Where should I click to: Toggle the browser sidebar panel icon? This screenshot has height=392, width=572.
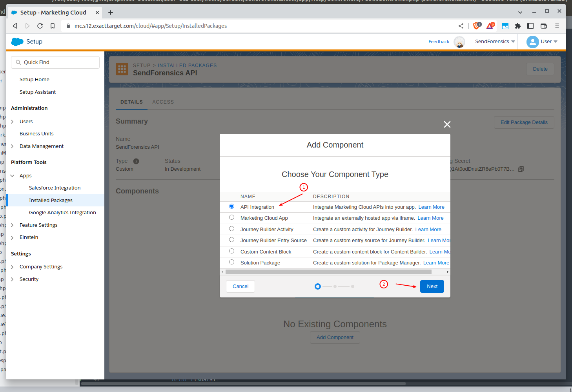[530, 26]
